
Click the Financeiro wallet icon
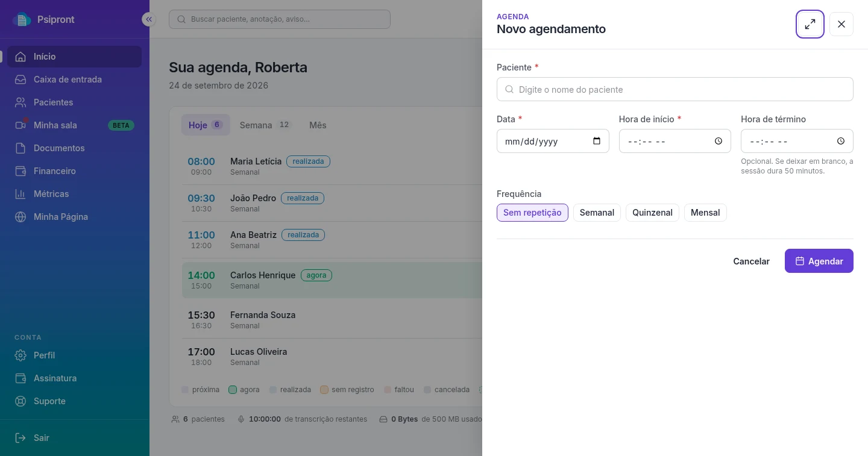coord(20,171)
